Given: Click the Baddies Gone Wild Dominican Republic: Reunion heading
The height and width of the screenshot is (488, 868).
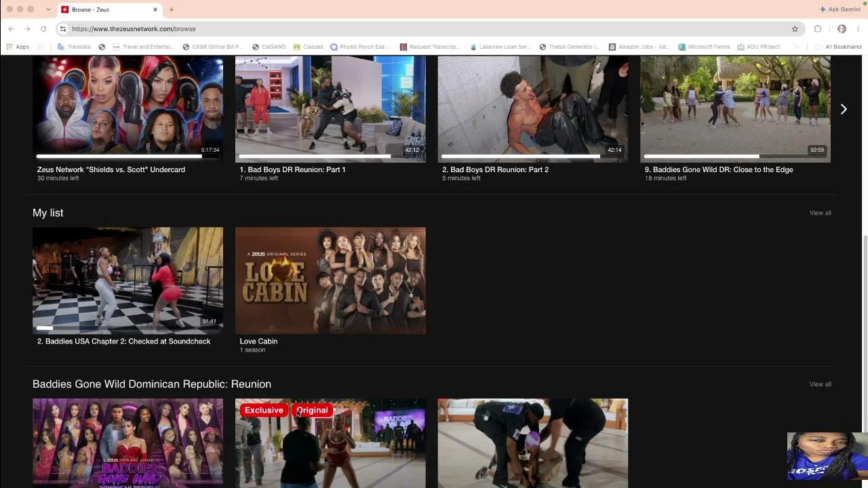Looking at the screenshot, I should 152,384.
